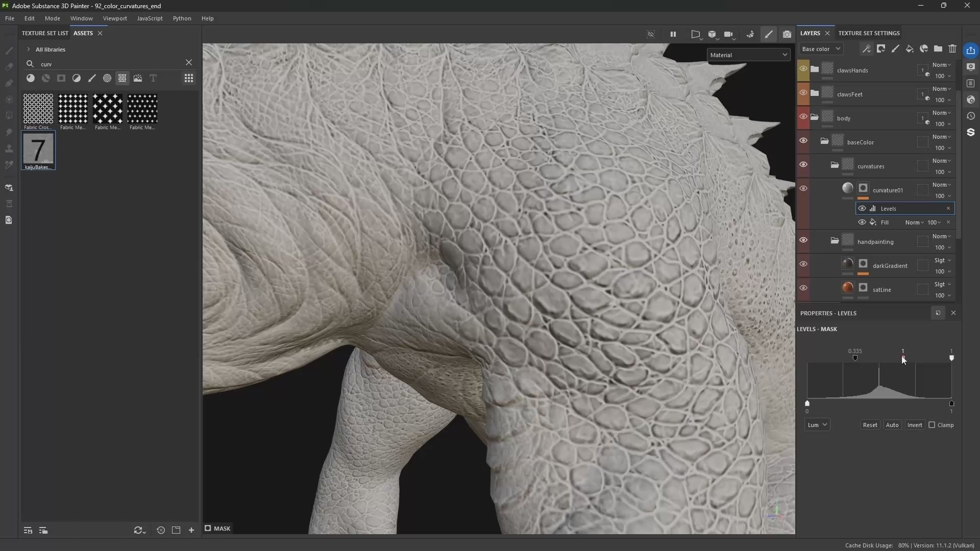
Task: Remove the Levels effect with its x
Action: click(948, 208)
